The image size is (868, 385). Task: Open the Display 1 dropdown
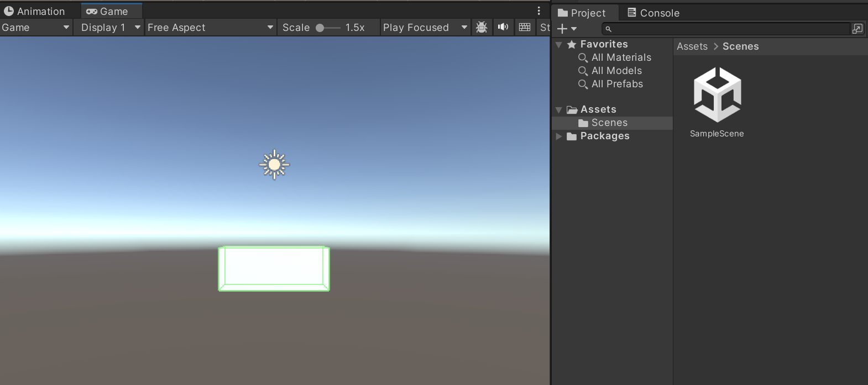pyautogui.click(x=111, y=28)
